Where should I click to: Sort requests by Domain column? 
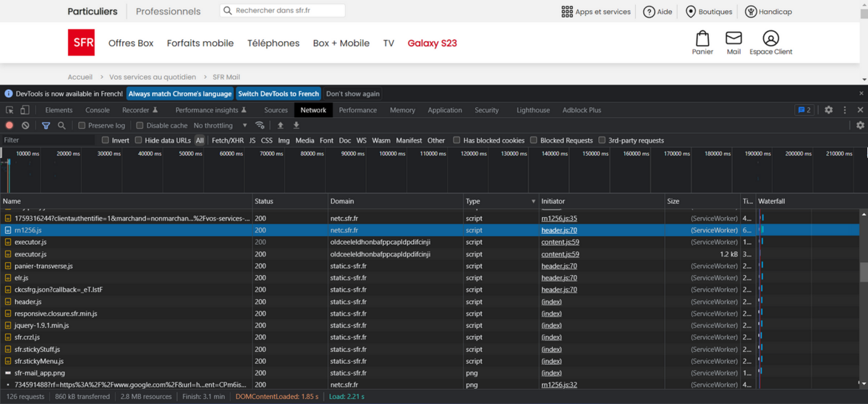click(x=396, y=201)
